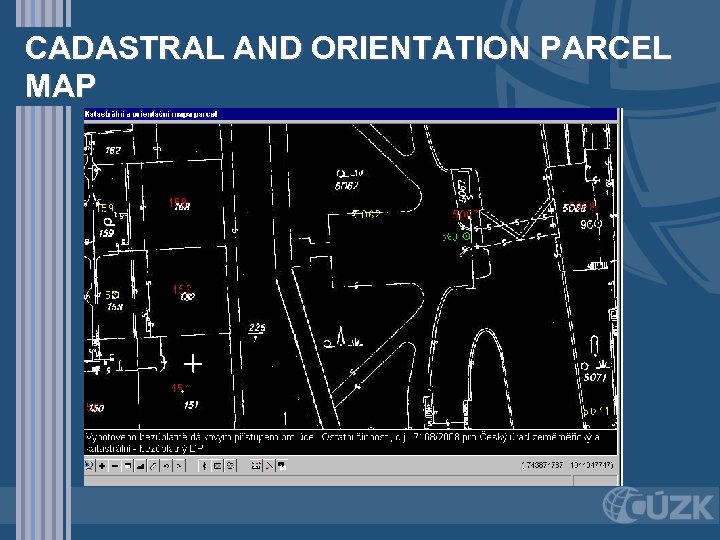This screenshot has width=720, height=540.
Task: Select the diagonal line tool icon
Action: (x=269, y=466)
